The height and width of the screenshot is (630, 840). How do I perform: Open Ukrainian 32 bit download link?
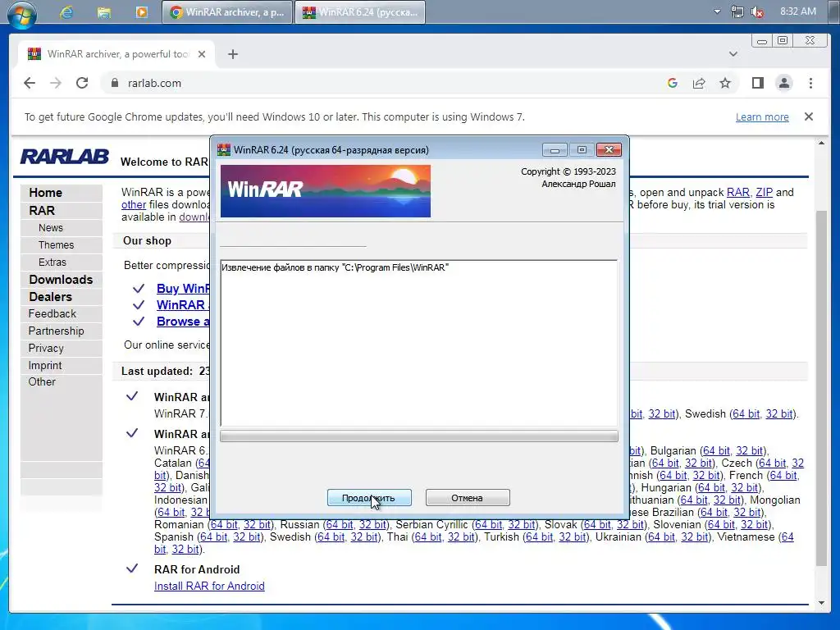pos(695,536)
